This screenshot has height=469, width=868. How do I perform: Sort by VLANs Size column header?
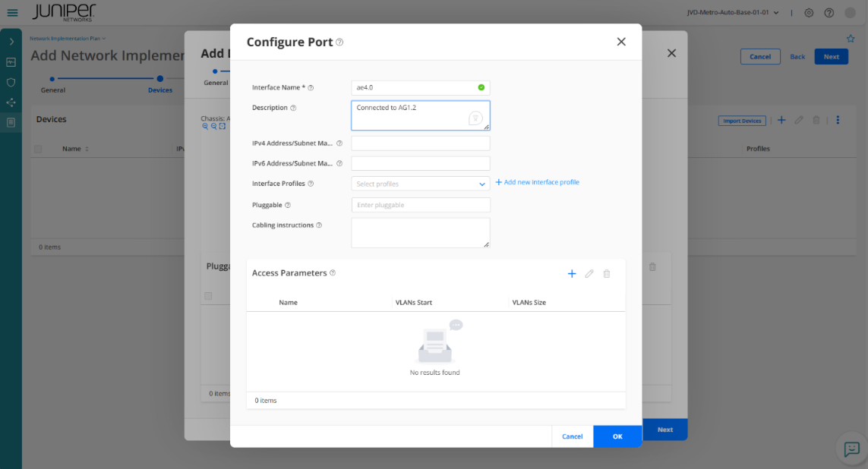[529, 303]
